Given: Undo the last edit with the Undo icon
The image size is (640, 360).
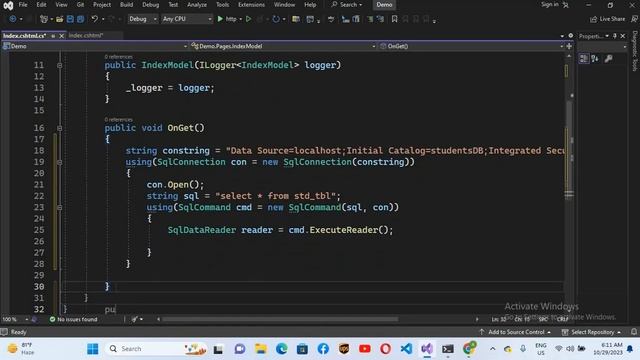Looking at the screenshot, I should pyautogui.click(x=95, y=19).
